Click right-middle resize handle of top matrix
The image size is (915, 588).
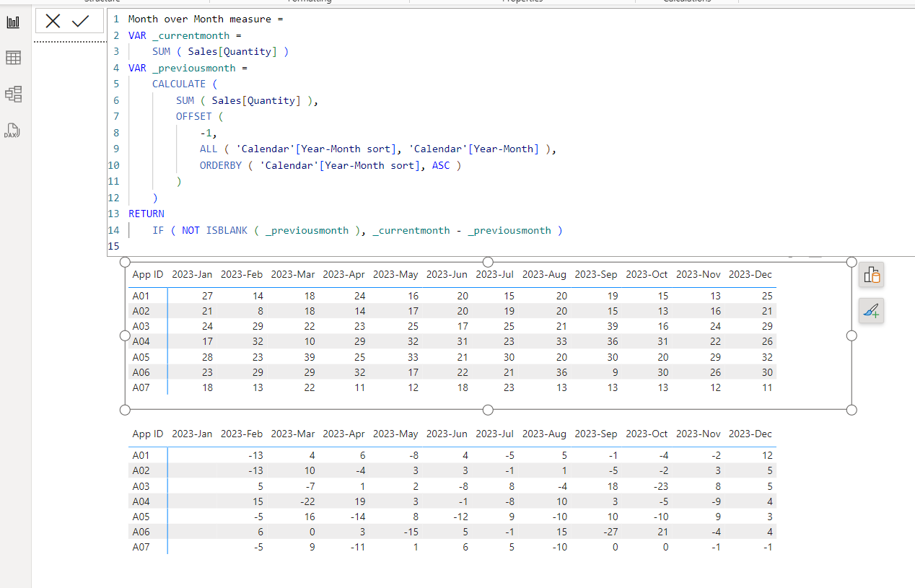point(851,335)
